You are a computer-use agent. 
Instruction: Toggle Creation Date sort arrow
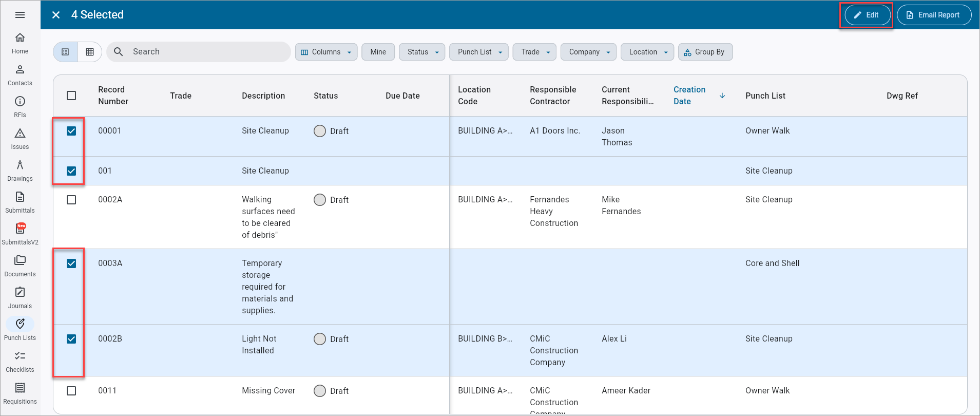pos(722,96)
